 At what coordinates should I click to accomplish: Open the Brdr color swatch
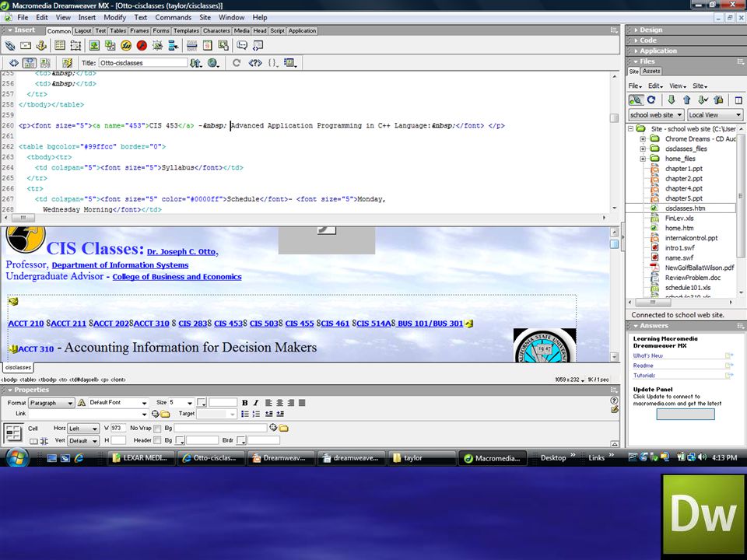click(x=241, y=440)
